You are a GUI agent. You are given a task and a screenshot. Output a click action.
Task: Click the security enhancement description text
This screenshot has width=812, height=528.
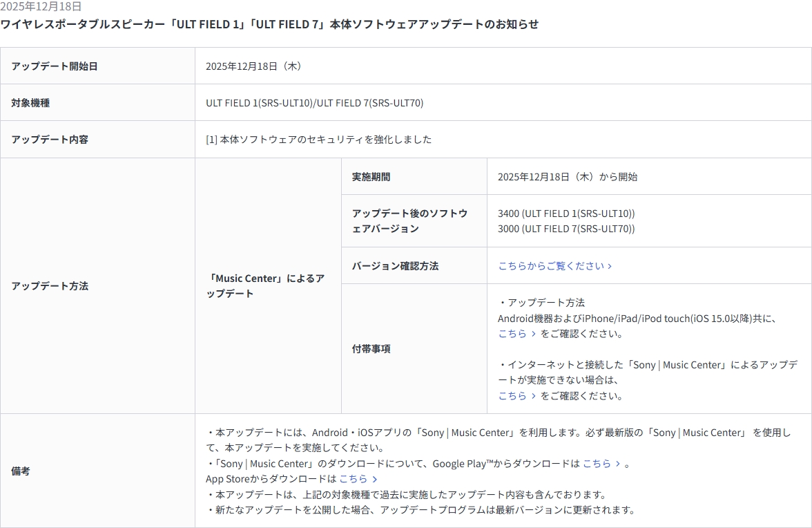tap(318, 140)
